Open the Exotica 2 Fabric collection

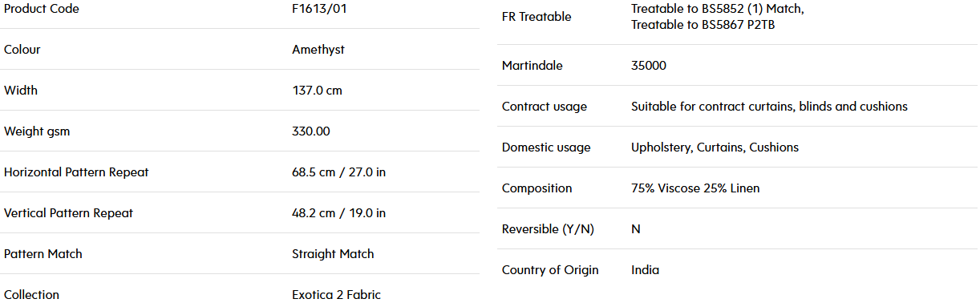pos(337,295)
